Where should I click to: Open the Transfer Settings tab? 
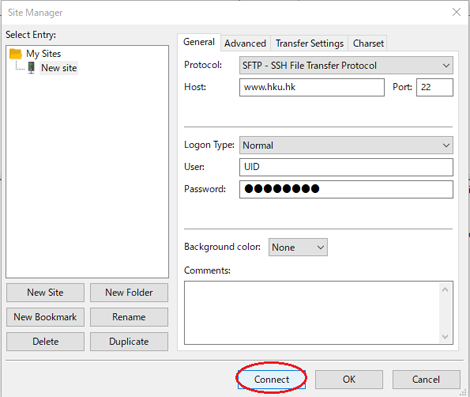pyautogui.click(x=309, y=43)
